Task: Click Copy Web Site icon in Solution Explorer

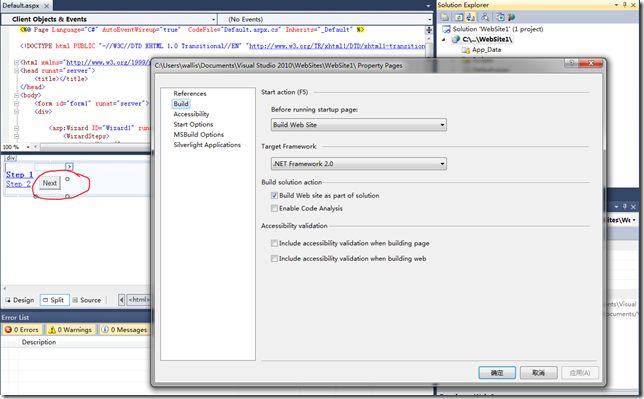Action: pos(500,17)
